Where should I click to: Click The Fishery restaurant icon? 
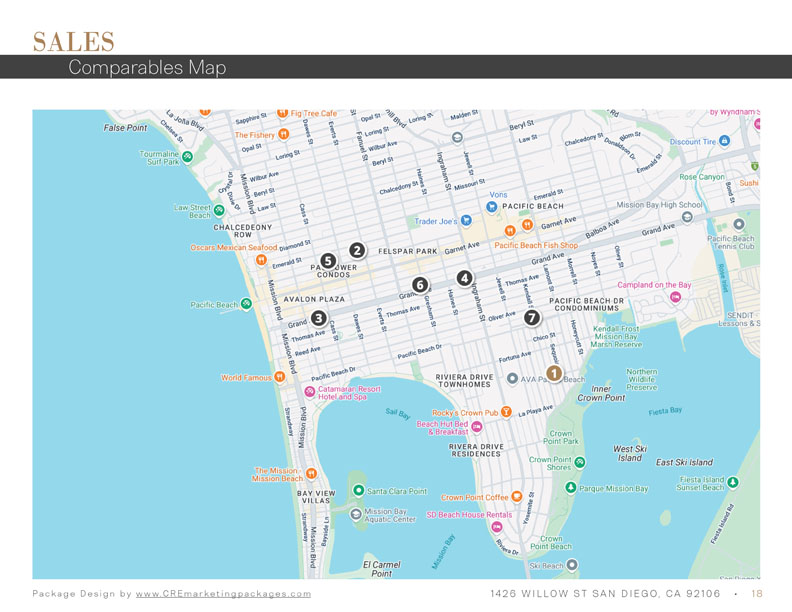(x=284, y=134)
